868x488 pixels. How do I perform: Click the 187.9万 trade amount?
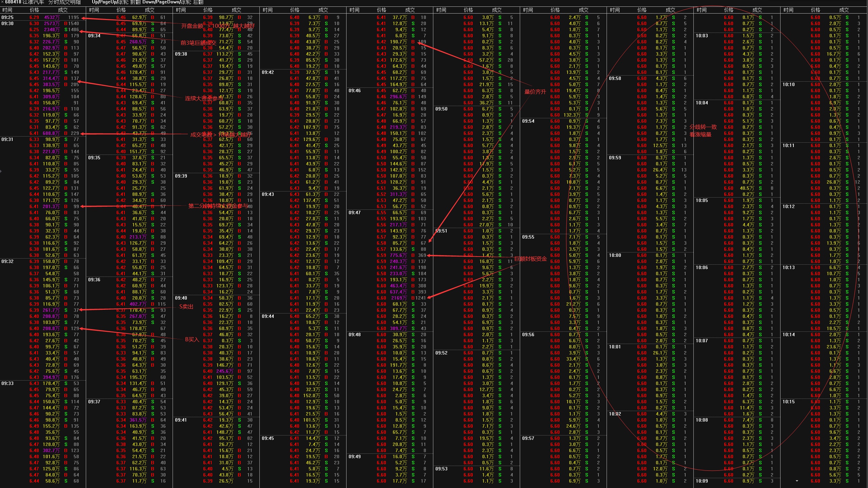312,127
